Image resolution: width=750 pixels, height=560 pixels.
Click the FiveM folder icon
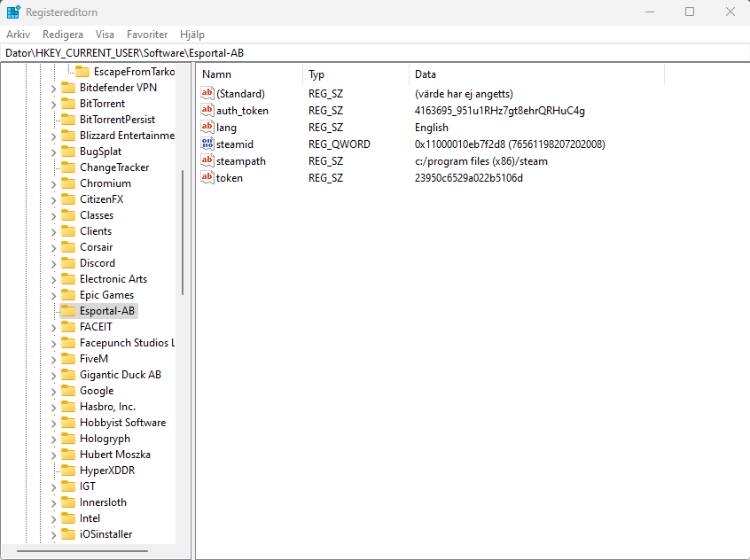(x=68, y=359)
